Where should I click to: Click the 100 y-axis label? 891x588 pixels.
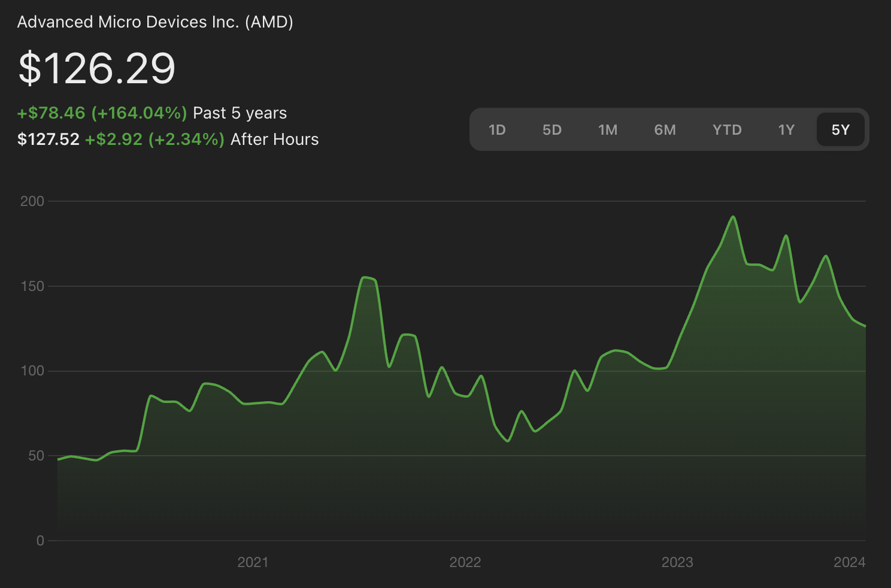pyautogui.click(x=32, y=371)
